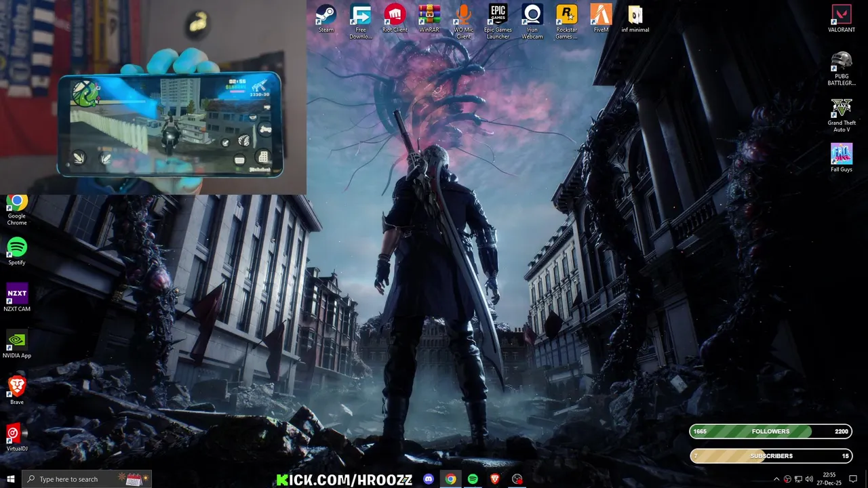Select the WO Mic Client icon

pos(464,22)
